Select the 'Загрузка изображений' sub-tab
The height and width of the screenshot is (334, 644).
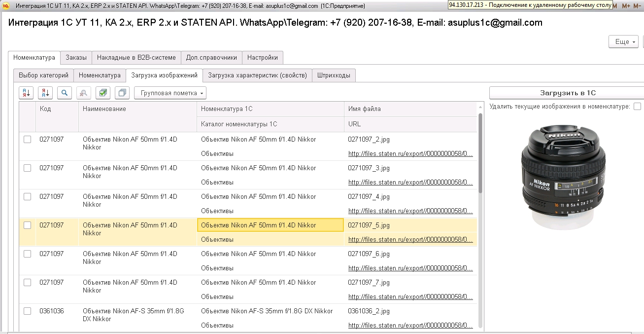click(x=164, y=75)
